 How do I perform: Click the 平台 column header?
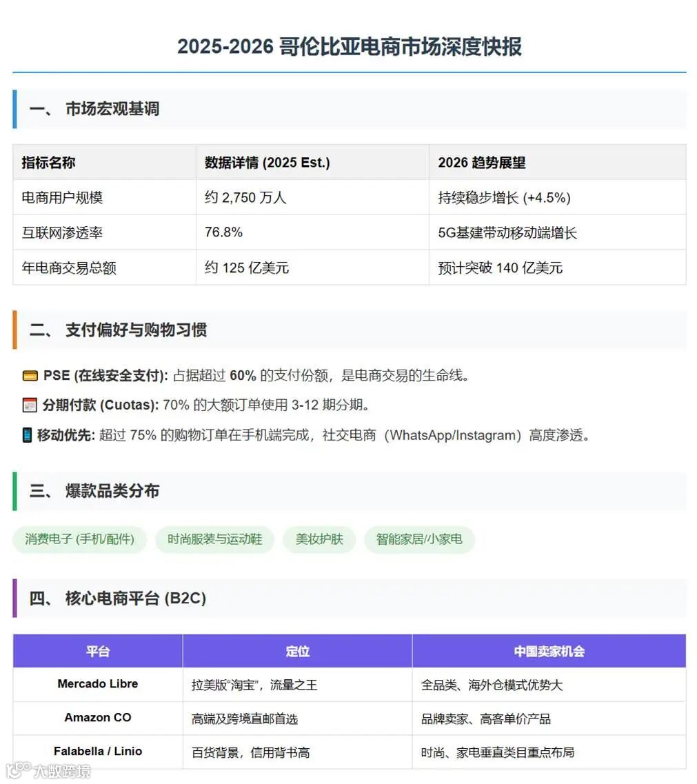click(98, 651)
